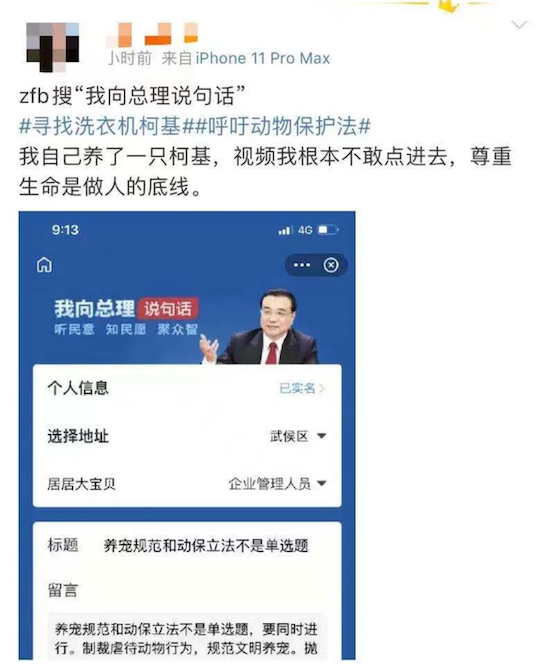Open the three-dots more menu

302,265
